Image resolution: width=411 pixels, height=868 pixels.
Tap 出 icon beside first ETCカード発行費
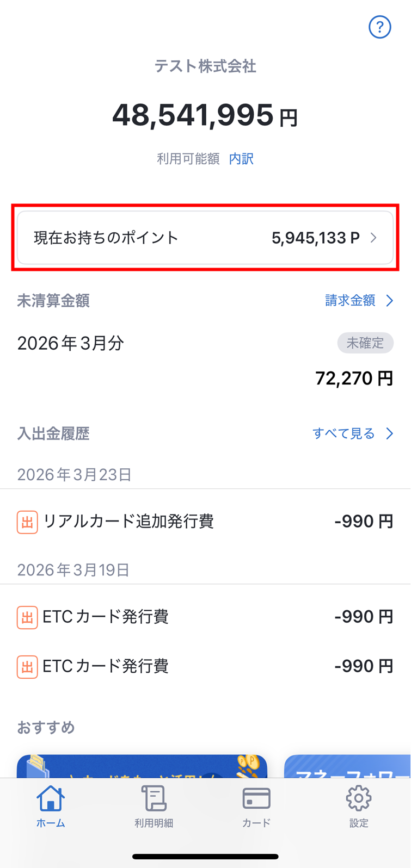click(x=27, y=617)
